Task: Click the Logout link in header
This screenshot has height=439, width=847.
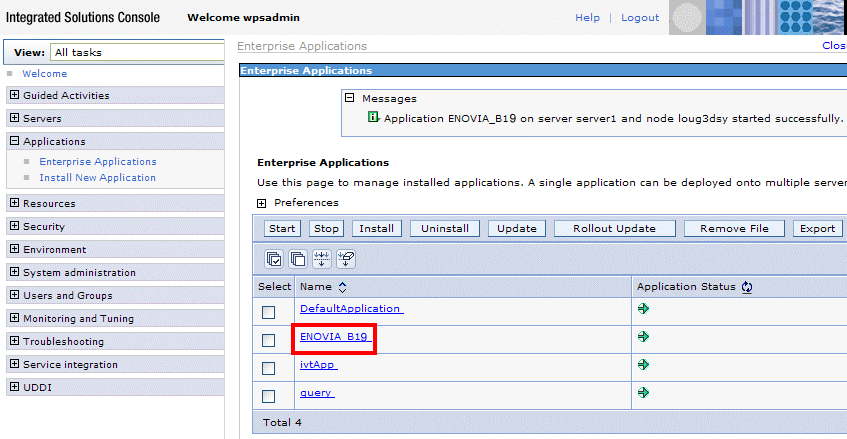Action: (x=639, y=18)
